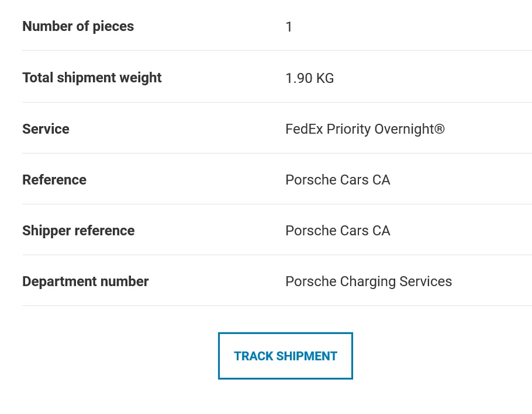
Task: Select the shipment weight value 1.90 KG
Action: click(x=309, y=78)
